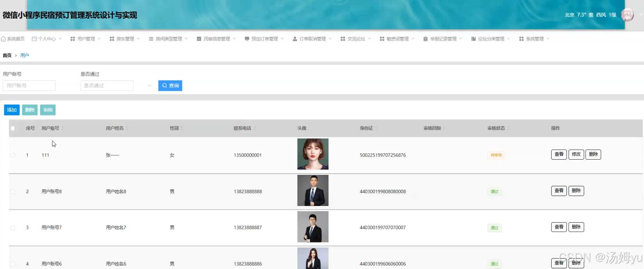Screen dimensions: 644x269
Task: Click ID number 440300199707070007
Action: click(x=383, y=228)
